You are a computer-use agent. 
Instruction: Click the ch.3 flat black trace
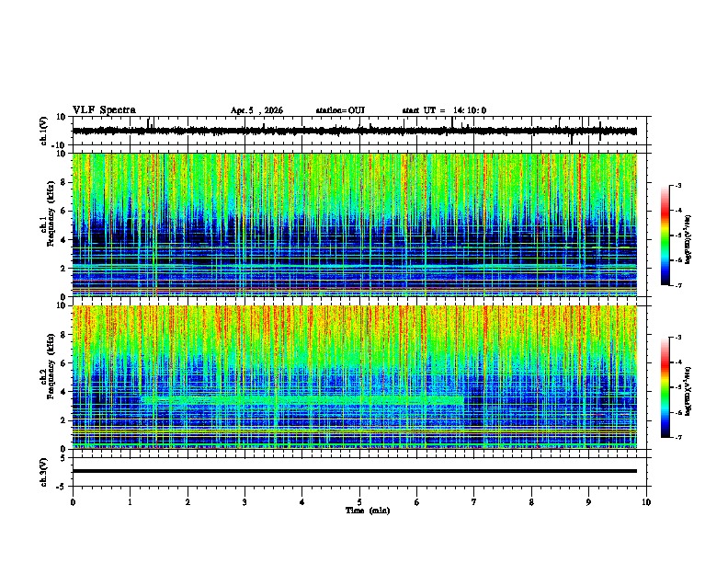point(355,471)
